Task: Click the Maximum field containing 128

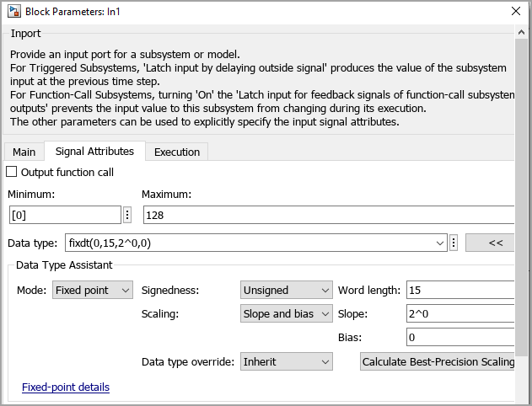Action: (329, 215)
